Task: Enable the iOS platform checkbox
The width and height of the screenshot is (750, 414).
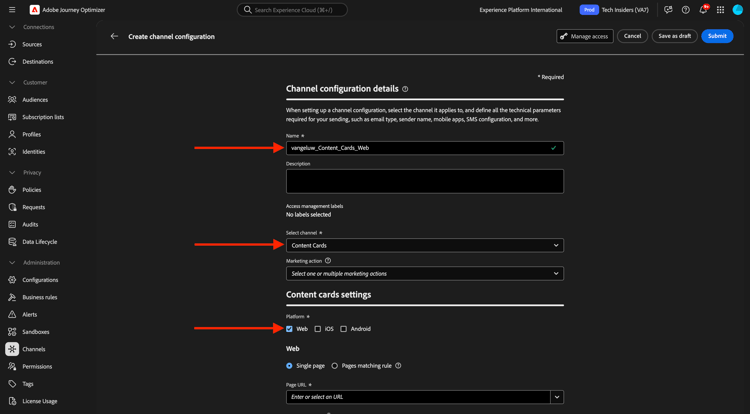Action: click(x=318, y=329)
